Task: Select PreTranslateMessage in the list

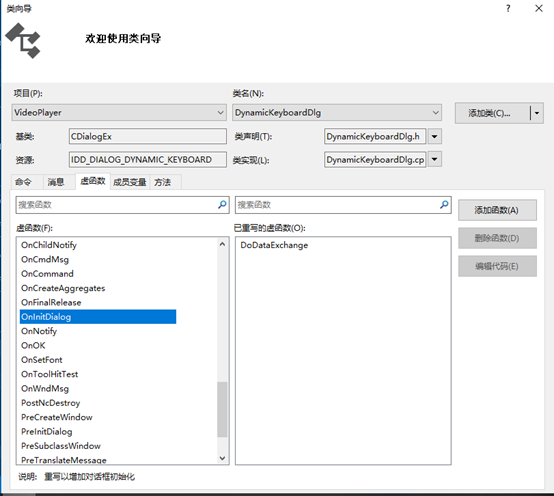Action: (x=64, y=460)
